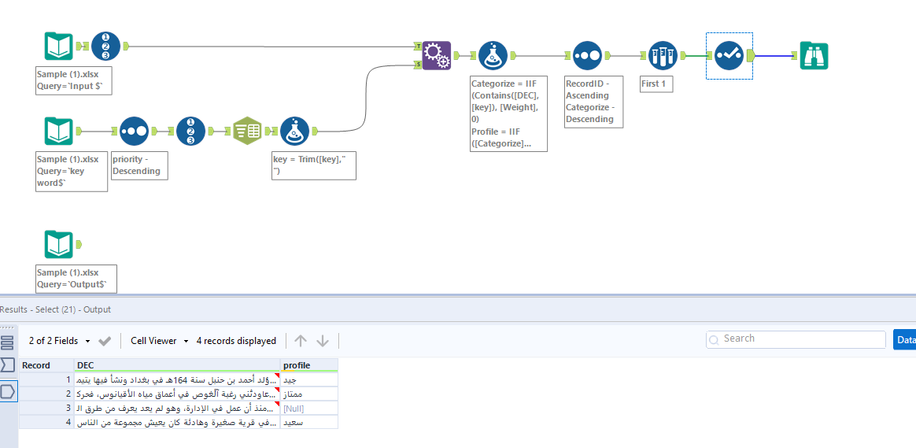
Task: Click the up arrow in Results toolbar
Action: (300, 341)
